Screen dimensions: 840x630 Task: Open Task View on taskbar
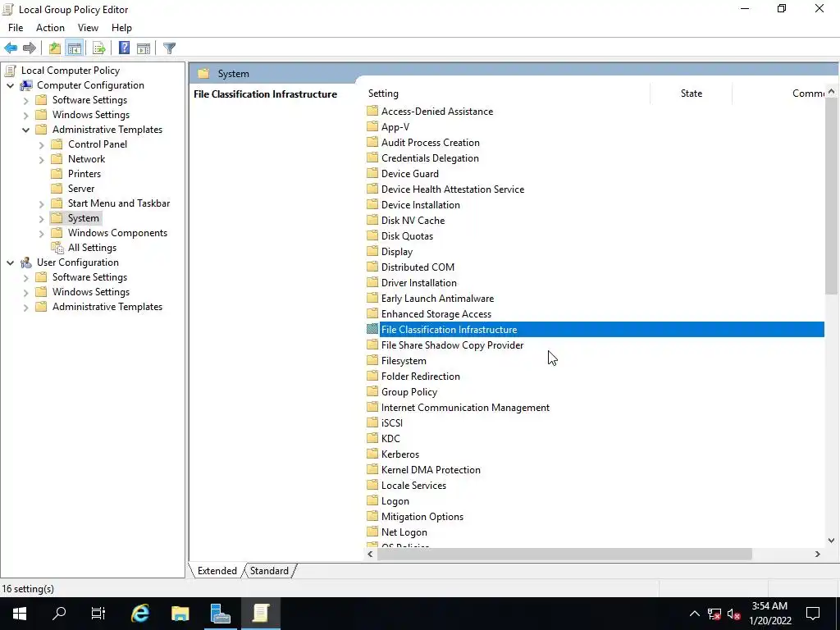(98, 614)
